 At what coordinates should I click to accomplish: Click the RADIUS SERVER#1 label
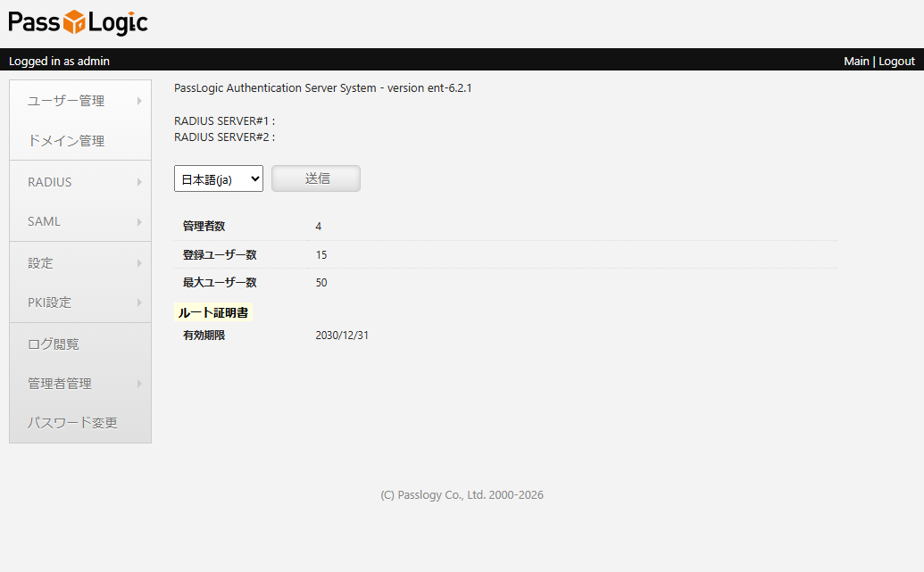click(x=224, y=120)
